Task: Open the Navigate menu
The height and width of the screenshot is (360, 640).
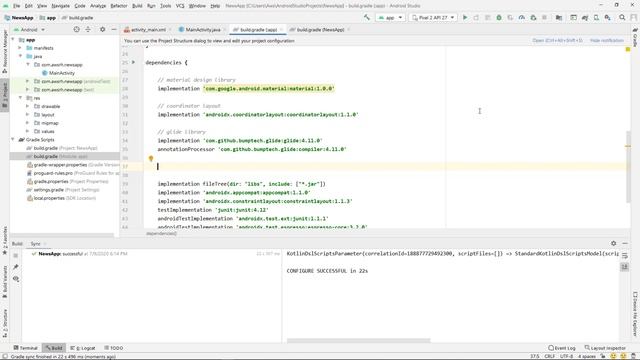Action: point(60,6)
